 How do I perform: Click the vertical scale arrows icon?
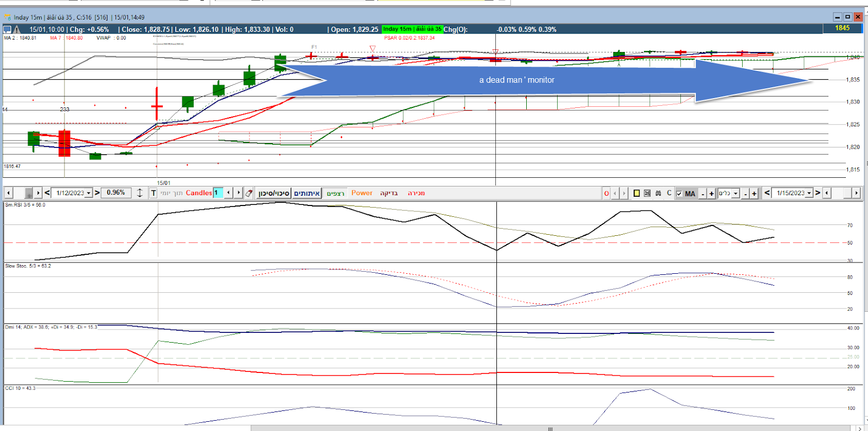click(139, 193)
